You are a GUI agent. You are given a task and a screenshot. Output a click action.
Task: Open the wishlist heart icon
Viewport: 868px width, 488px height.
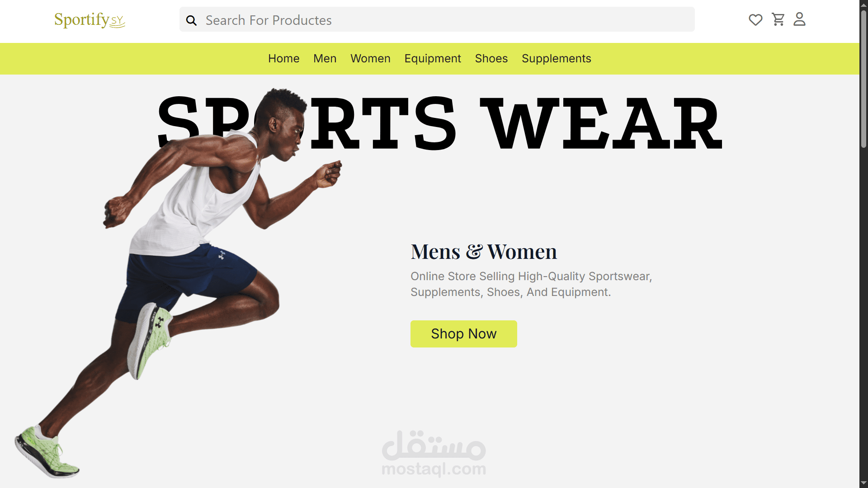pos(755,20)
